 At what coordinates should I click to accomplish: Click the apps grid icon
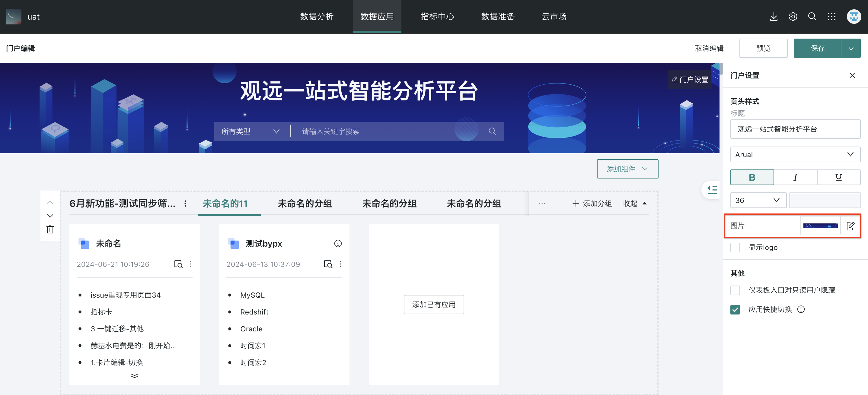coord(831,17)
